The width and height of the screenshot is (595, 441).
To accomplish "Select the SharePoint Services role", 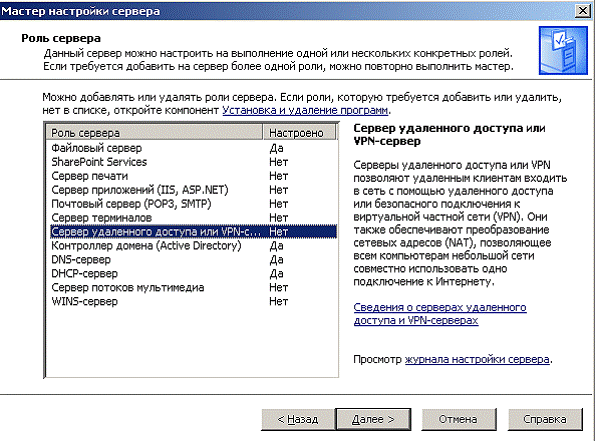I will pos(193,162).
